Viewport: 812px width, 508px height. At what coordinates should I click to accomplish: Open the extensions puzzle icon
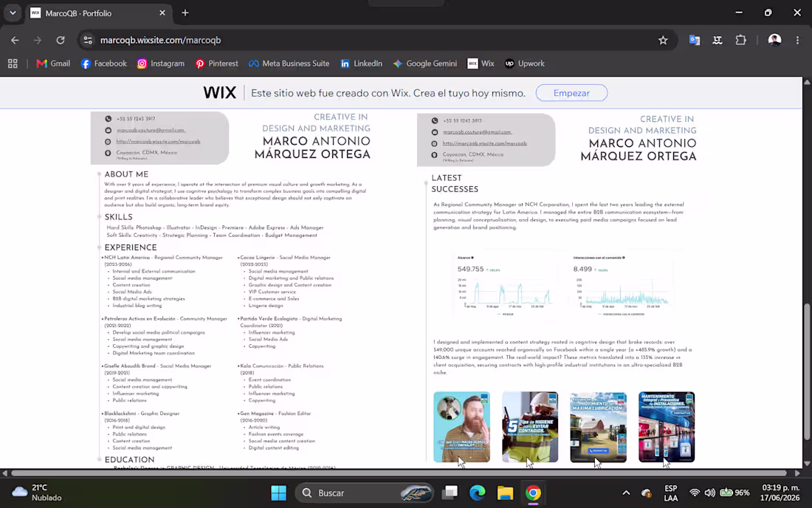(x=741, y=40)
